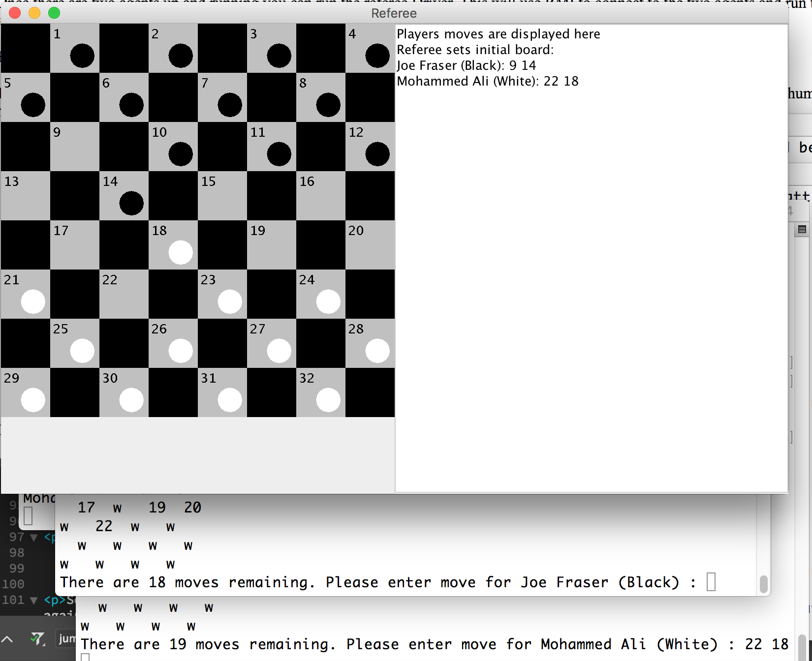The image size is (812, 661).
Task: Click the up chevron in bottom-left toolbar
Action: point(7,639)
